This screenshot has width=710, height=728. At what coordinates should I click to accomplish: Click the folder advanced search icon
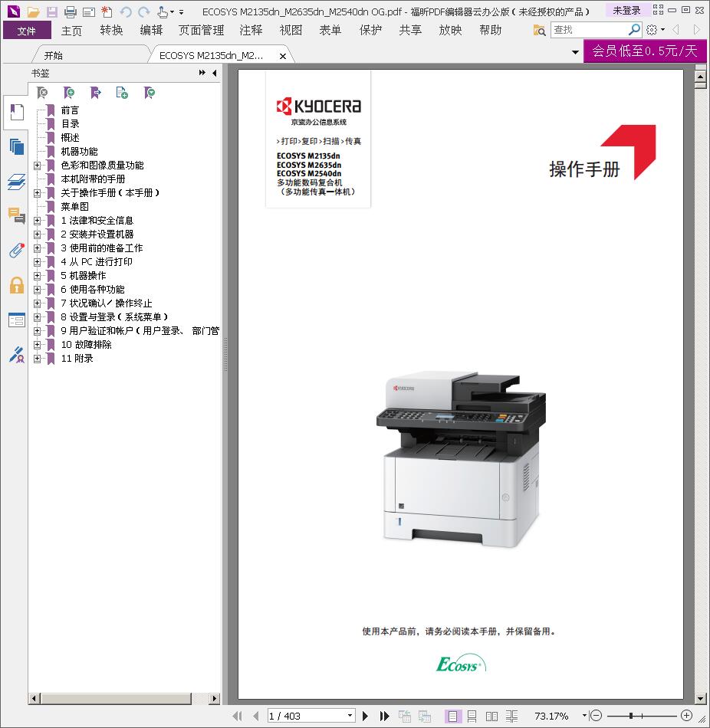(x=539, y=31)
